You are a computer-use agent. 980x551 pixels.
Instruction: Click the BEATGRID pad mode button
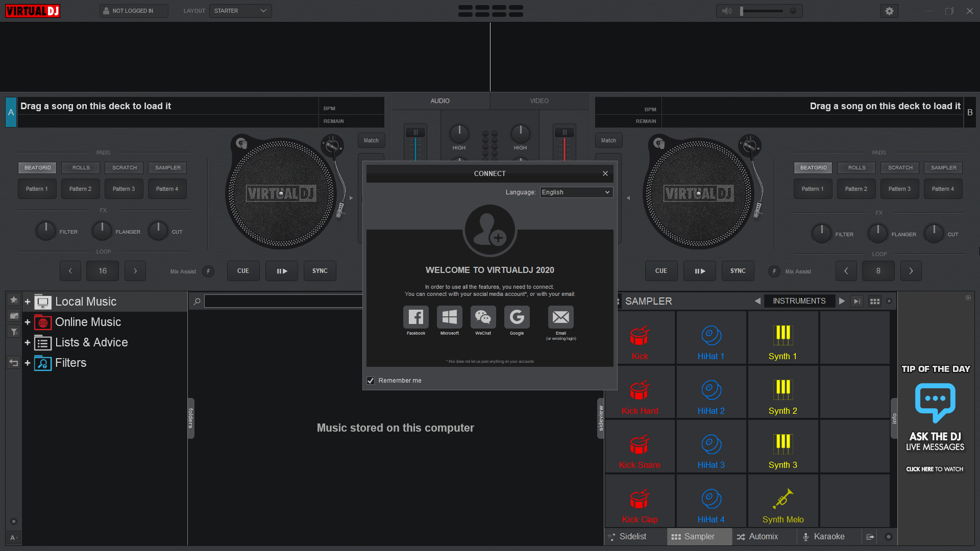click(x=37, y=167)
